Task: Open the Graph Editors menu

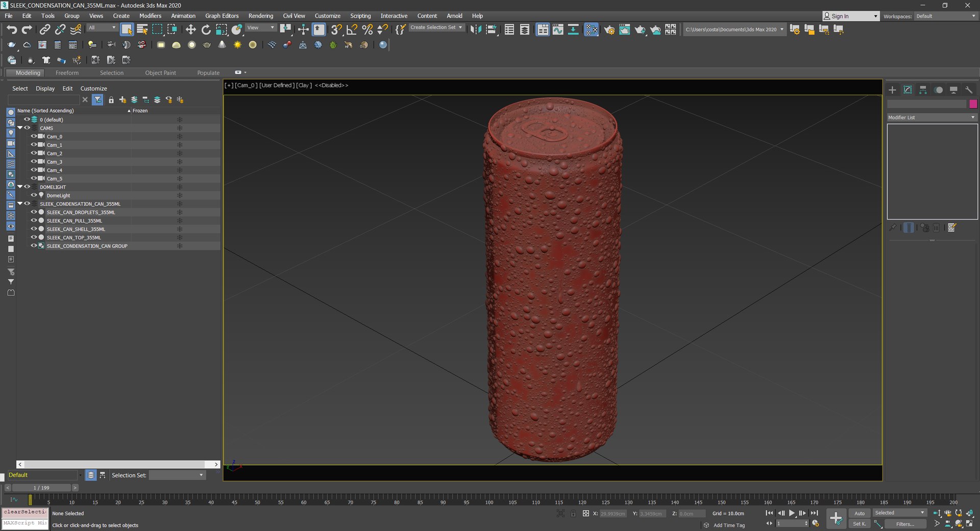Action: (x=222, y=16)
